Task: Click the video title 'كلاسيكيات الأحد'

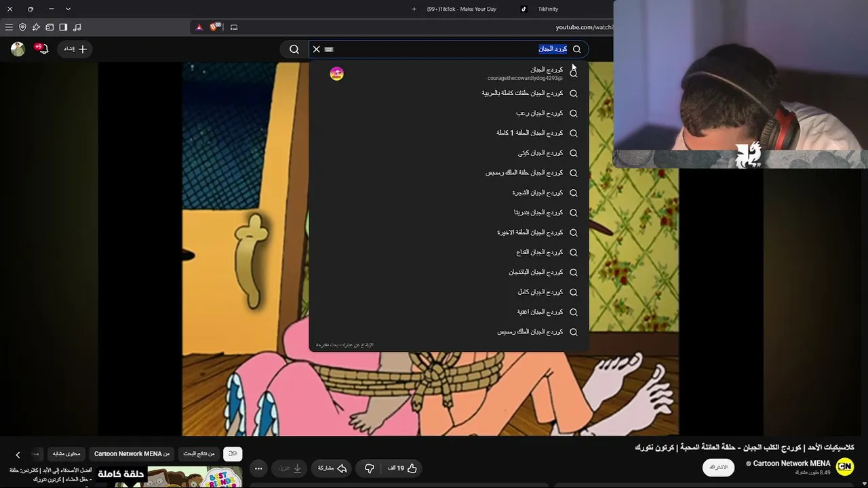Action: point(745,447)
